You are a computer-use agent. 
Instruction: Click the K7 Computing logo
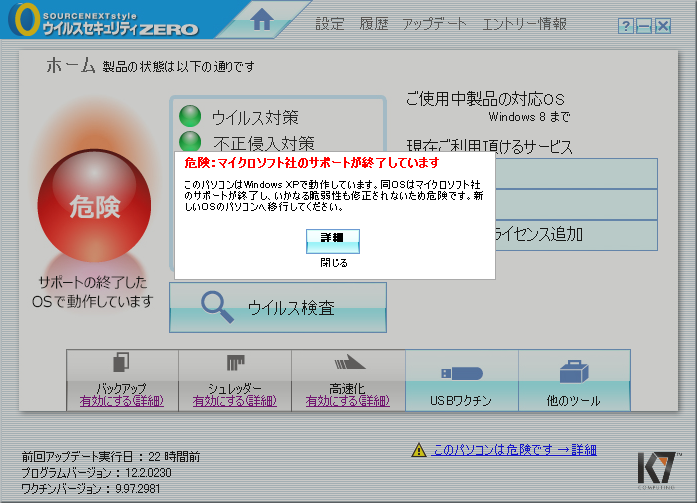[658, 471]
